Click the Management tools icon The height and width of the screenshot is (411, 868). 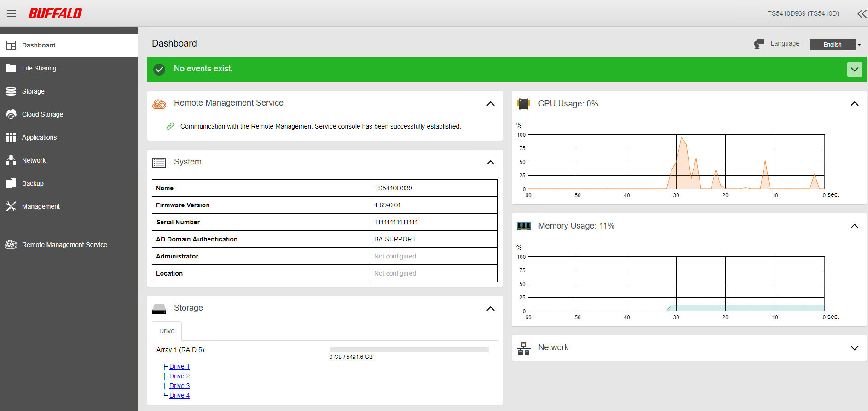[11, 206]
